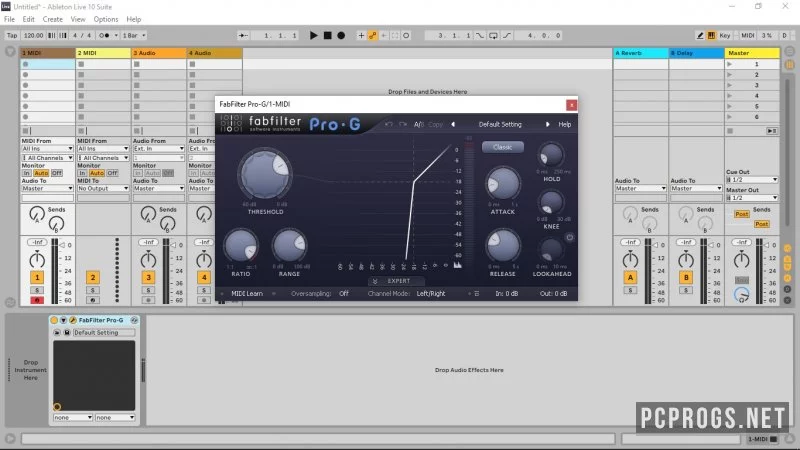Set track 2 monitor to In
800x450 pixels.
click(82, 173)
